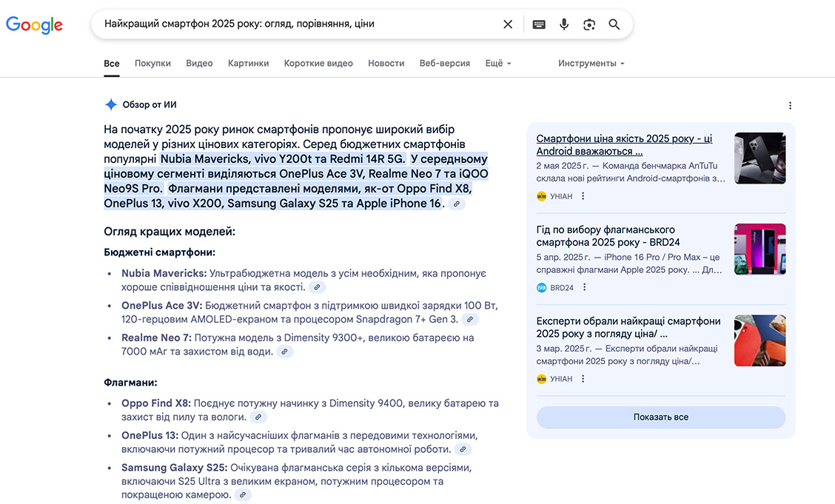Expand the Инструменты dropdown
Image resolution: width=835 pixels, height=504 pixels.
[591, 64]
